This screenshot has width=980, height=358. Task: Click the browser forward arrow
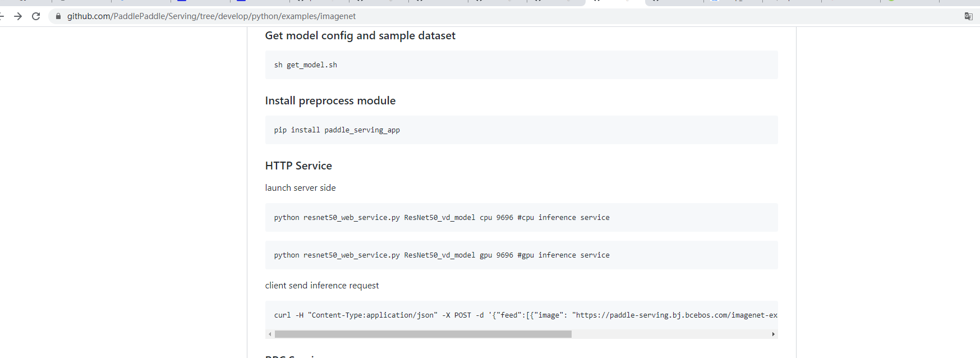[x=18, y=16]
